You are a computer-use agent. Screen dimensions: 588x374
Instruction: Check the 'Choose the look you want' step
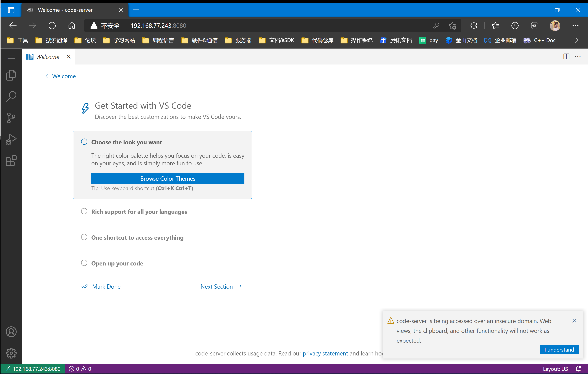click(84, 142)
